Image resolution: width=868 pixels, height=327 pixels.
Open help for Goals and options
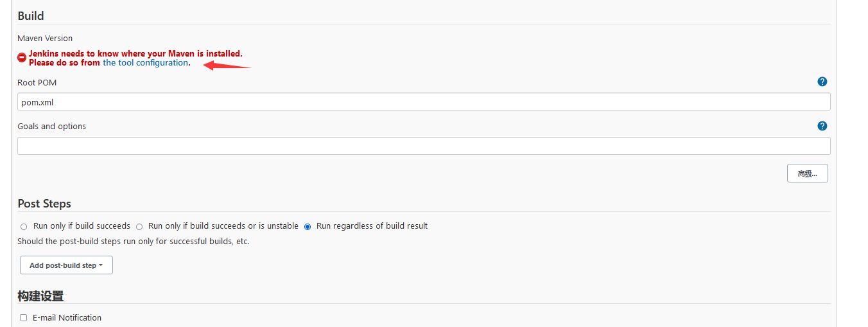pos(822,126)
